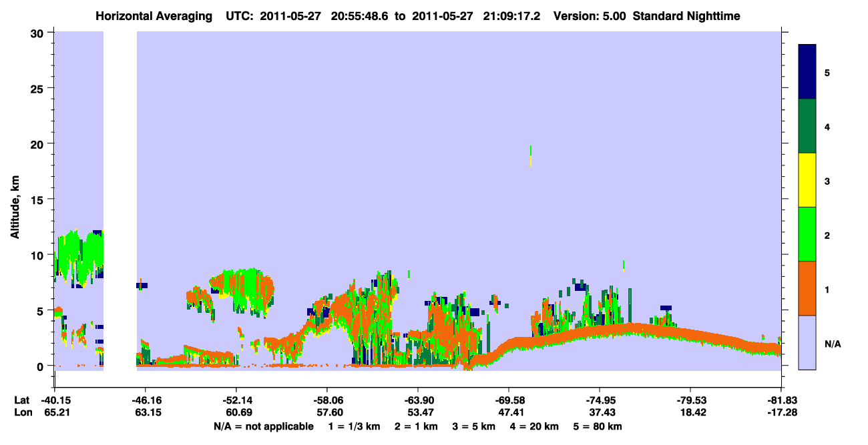Click the isolated feature near 19 km altitude

point(531,155)
